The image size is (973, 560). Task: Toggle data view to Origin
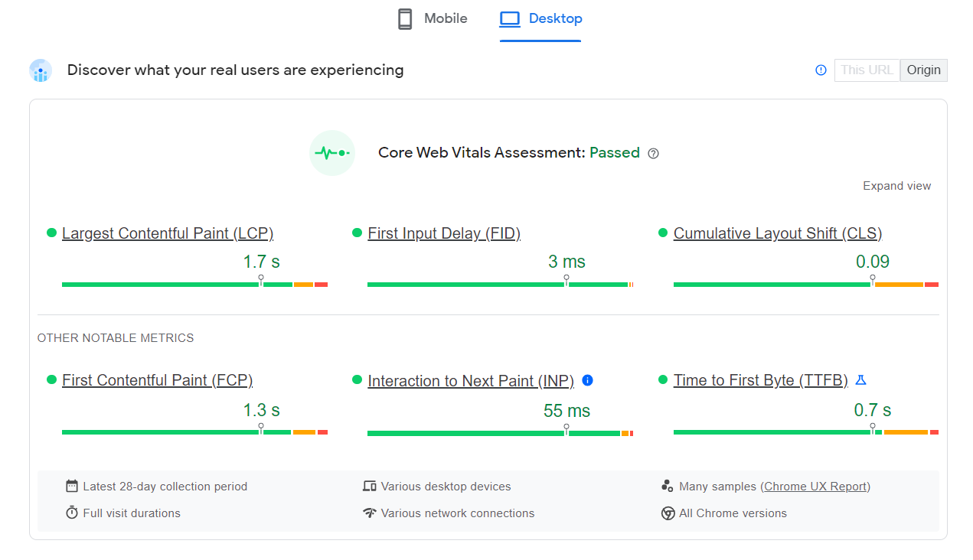click(923, 70)
